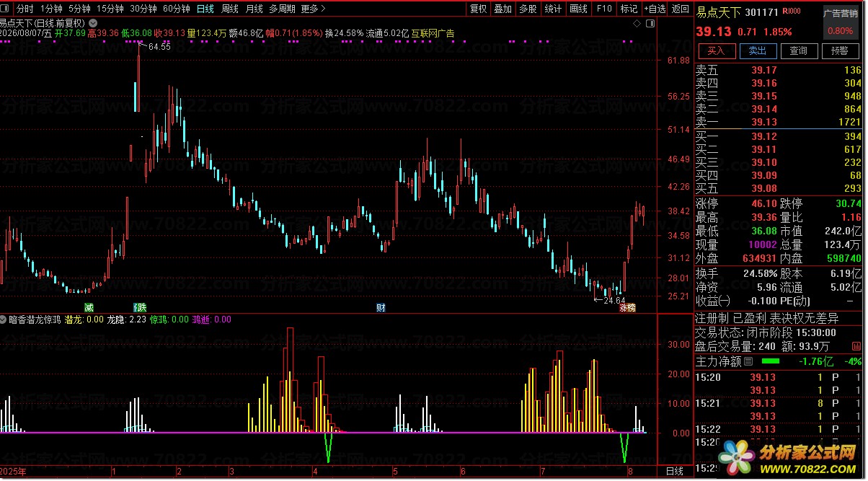Image resolution: width=868 pixels, height=481 pixels.
Task: Click the 叠加 overlay button
Action: tap(502, 9)
